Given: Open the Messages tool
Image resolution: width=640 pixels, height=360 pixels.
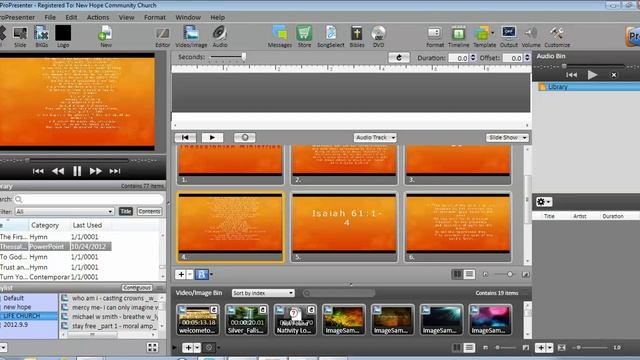Looking at the screenshot, I should tap(280, 36).
